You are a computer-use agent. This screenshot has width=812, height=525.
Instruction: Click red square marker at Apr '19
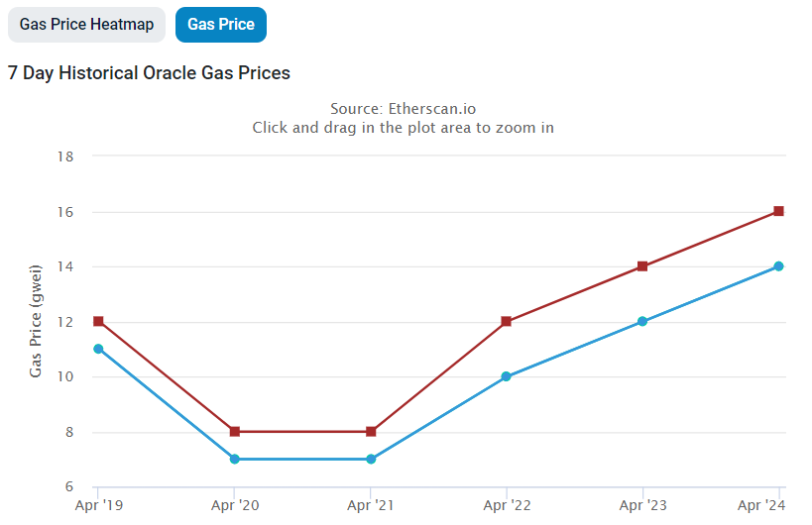[x=98, y=321]
